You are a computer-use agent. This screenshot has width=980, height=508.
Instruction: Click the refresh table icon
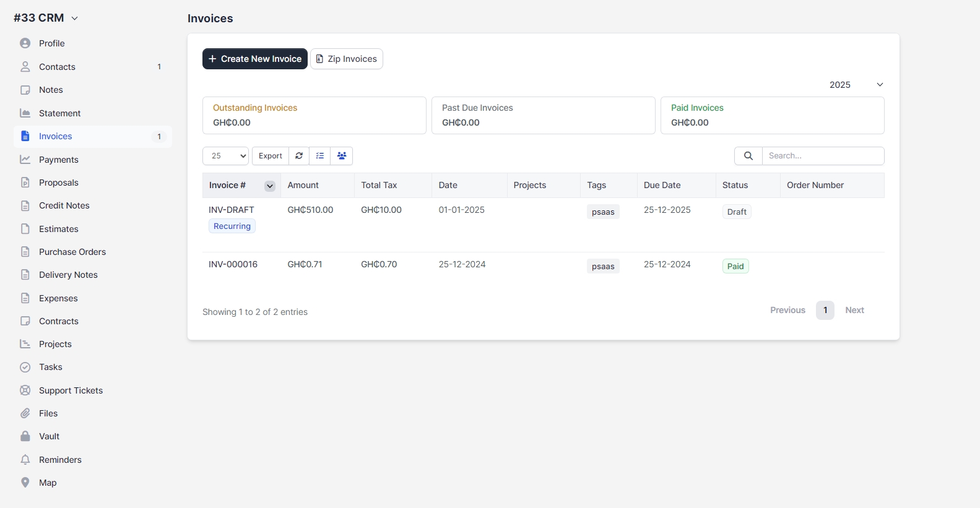[x=299, y=156]
